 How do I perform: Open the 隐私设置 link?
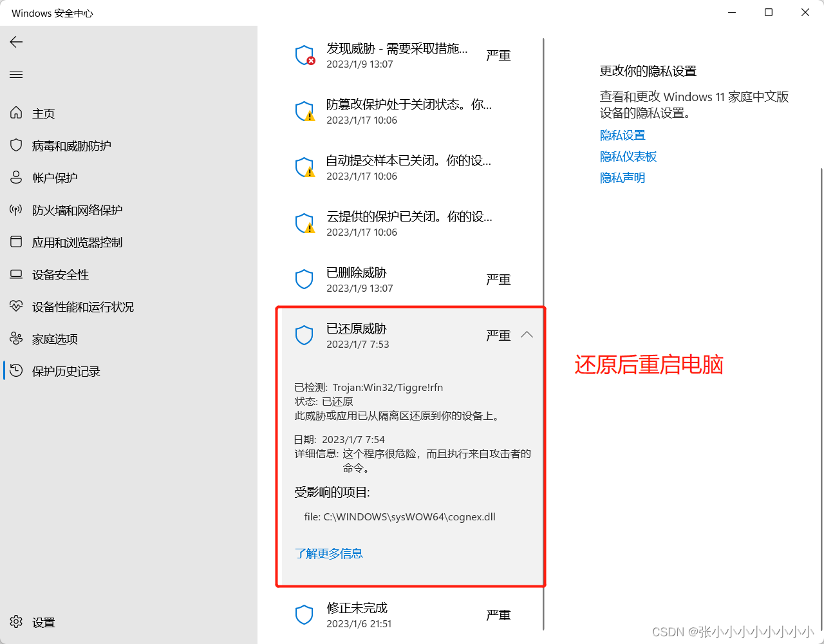[x=623, y=135]
